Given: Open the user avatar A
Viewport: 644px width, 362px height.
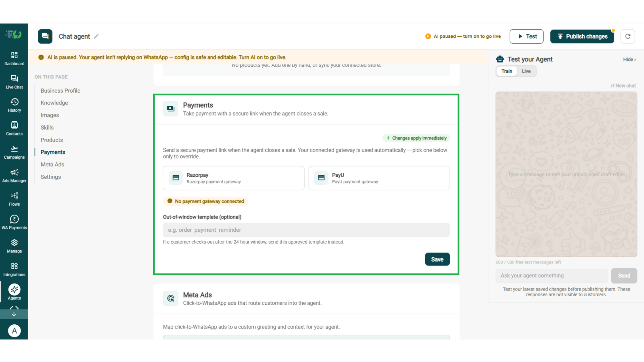Looking at the screenshot, I should click(x=14, y=331).
